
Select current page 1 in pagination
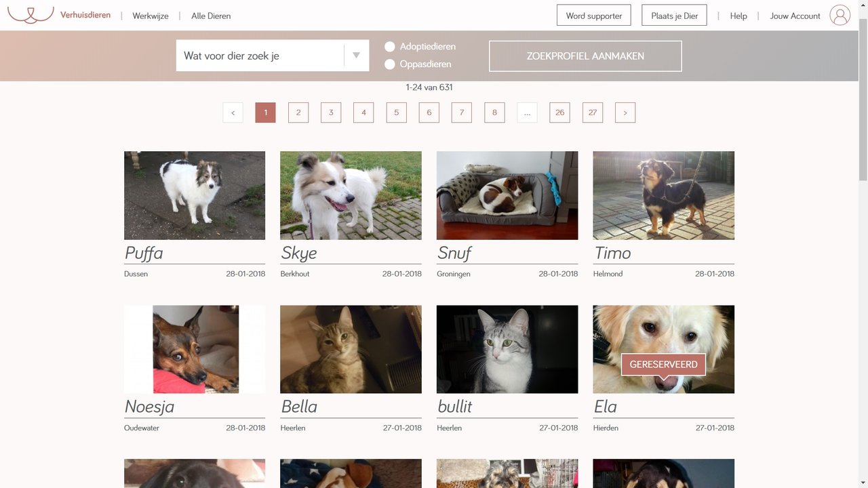tap(265, 113)
